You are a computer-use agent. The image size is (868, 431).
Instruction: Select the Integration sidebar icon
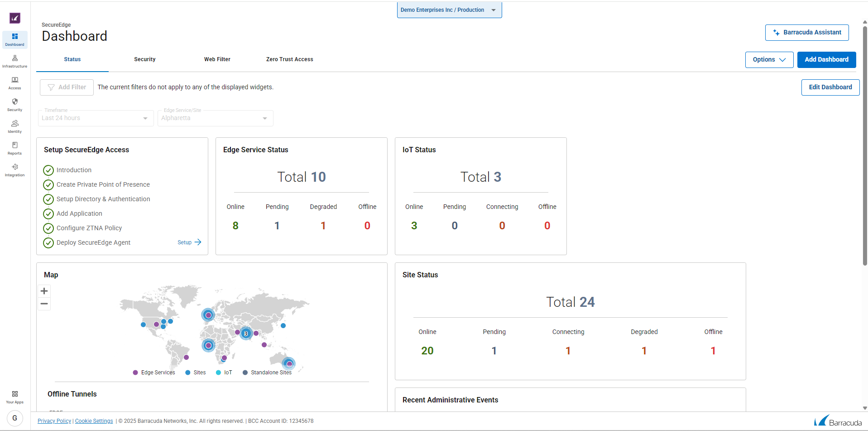14,169
